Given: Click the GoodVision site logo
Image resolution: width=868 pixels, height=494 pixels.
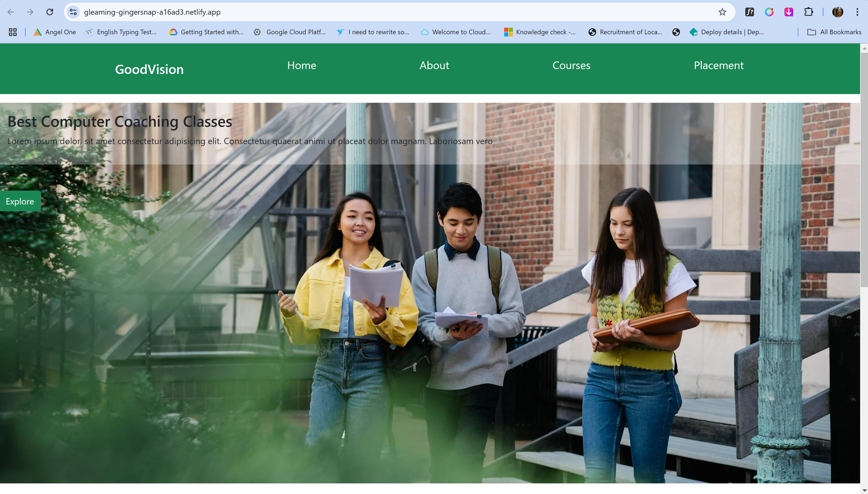Looking at the screenshot, I should coord(149,69).
